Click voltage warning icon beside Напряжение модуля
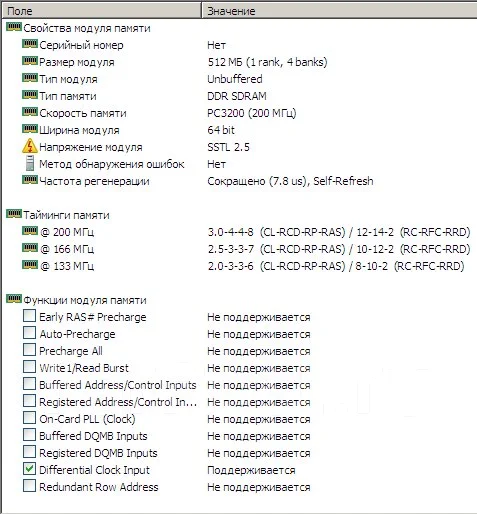The image size is (477, 514). point(30,146)
